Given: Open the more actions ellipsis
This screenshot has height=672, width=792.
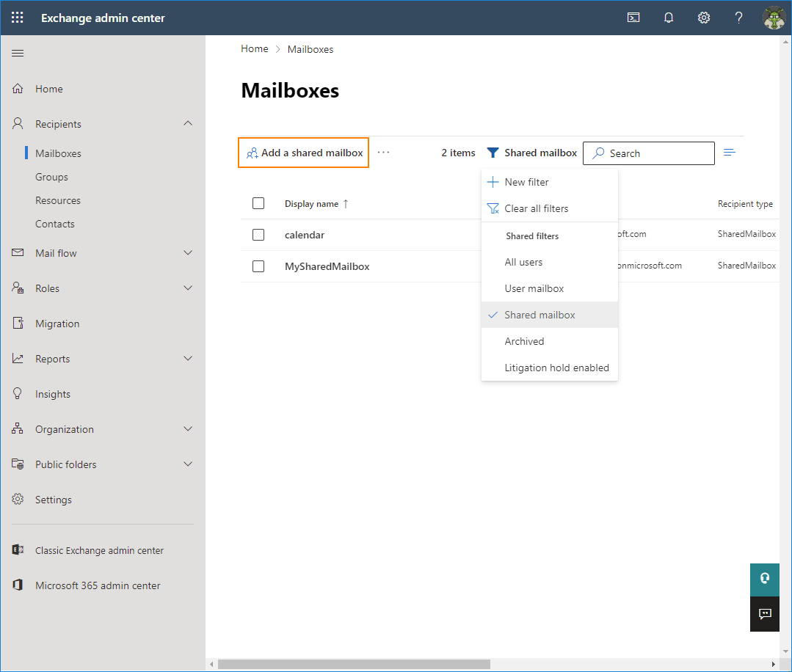Looking at the screenshot, I should 383,153.
